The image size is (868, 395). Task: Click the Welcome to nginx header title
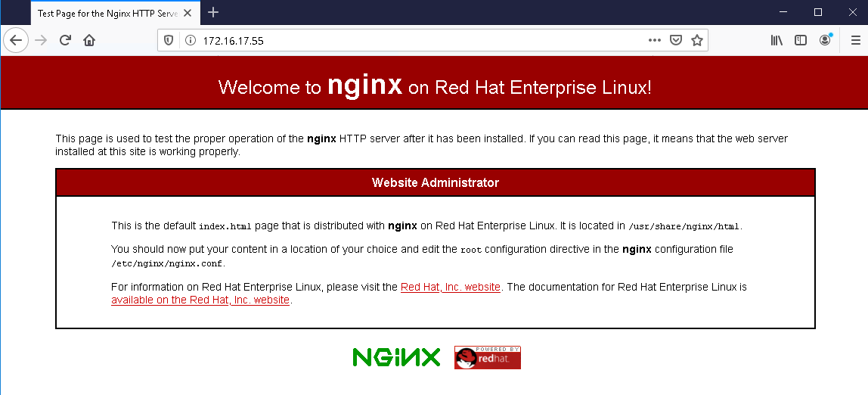click(435, 86)
